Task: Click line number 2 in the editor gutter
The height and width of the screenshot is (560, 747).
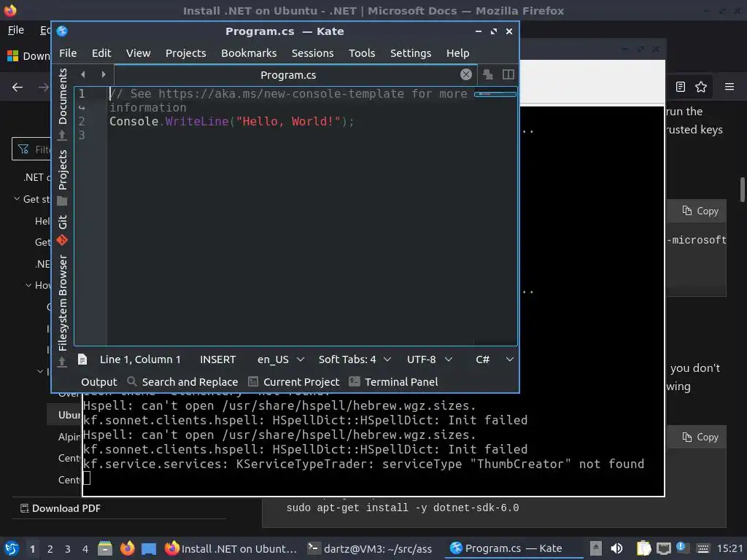Action: (x=82, y=121)
